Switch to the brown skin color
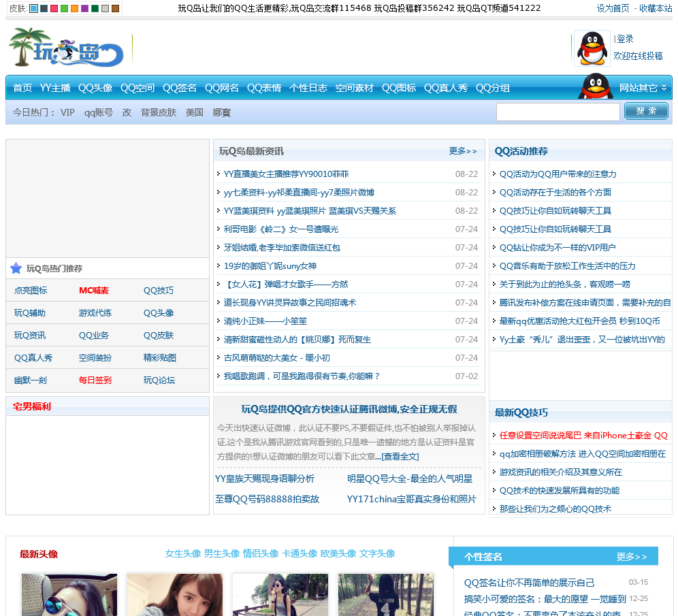The image size is (678, 616). tap(115, 8)
